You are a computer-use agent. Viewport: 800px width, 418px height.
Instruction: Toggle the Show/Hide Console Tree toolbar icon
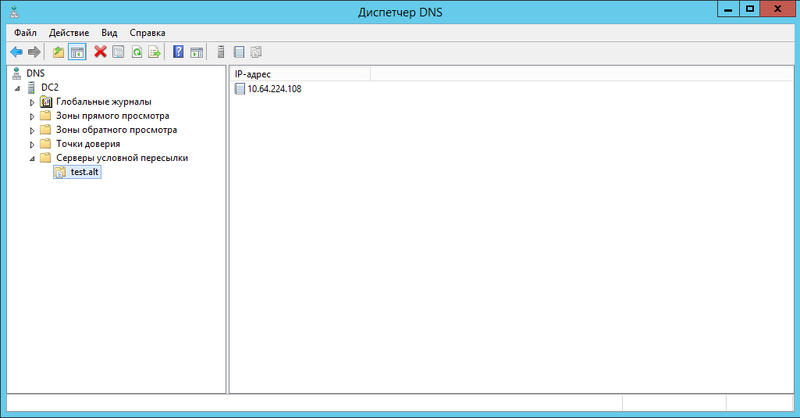pos(77,52)
